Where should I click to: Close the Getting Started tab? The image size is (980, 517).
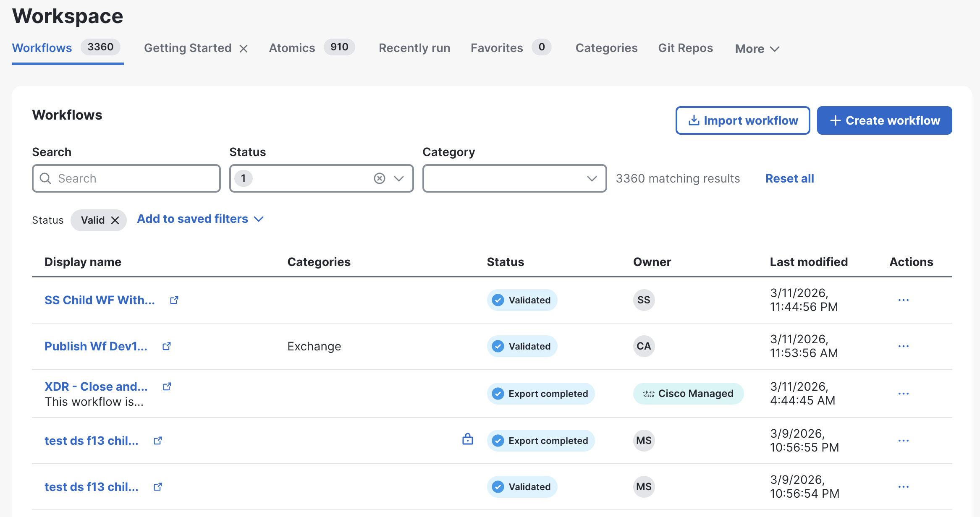244,49
